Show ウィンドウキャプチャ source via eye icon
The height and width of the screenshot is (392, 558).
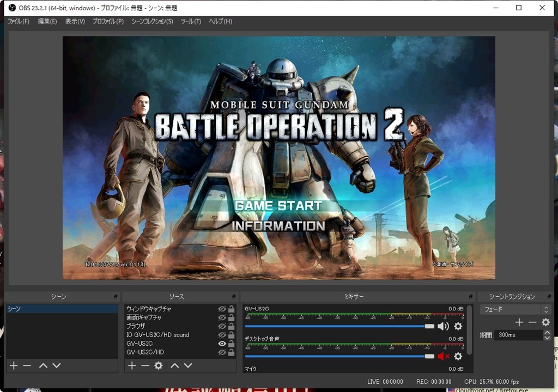(222, 309)
